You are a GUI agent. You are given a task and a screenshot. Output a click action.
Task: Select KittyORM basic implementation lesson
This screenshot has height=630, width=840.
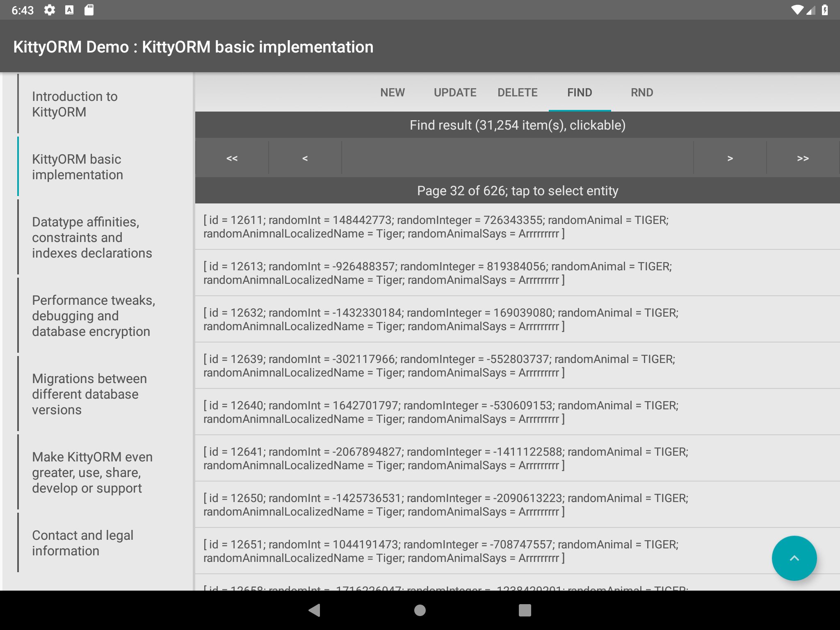tap(105, 167)
